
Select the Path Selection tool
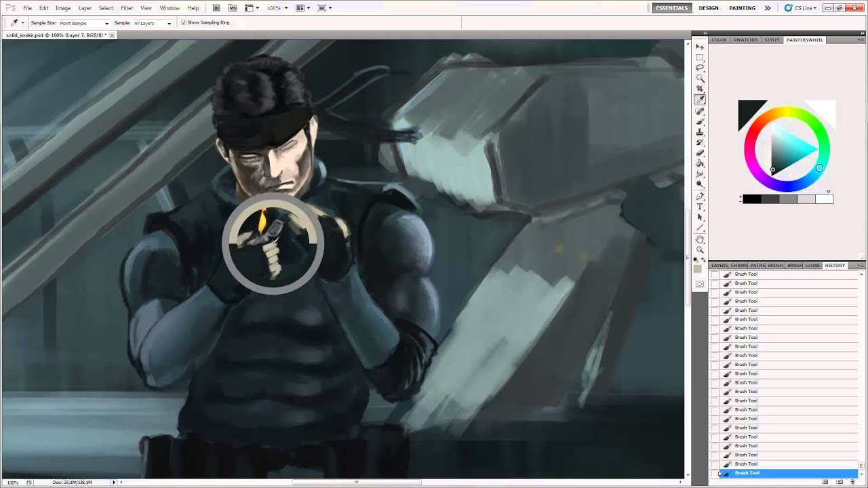pos(700,217)
